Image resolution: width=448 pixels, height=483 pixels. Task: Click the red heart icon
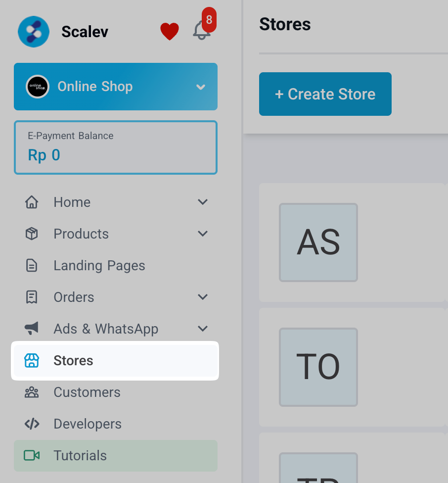click(x=169, y=32)
